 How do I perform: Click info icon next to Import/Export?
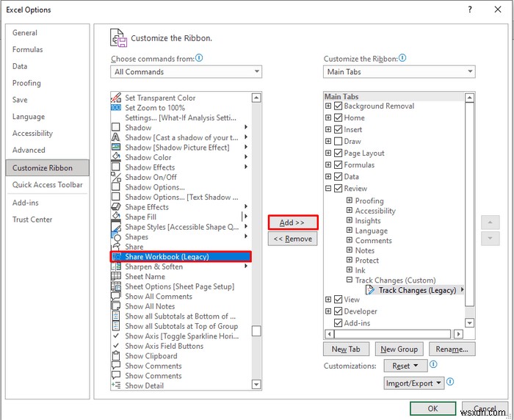pyautogui.click(x=450, y=382)
